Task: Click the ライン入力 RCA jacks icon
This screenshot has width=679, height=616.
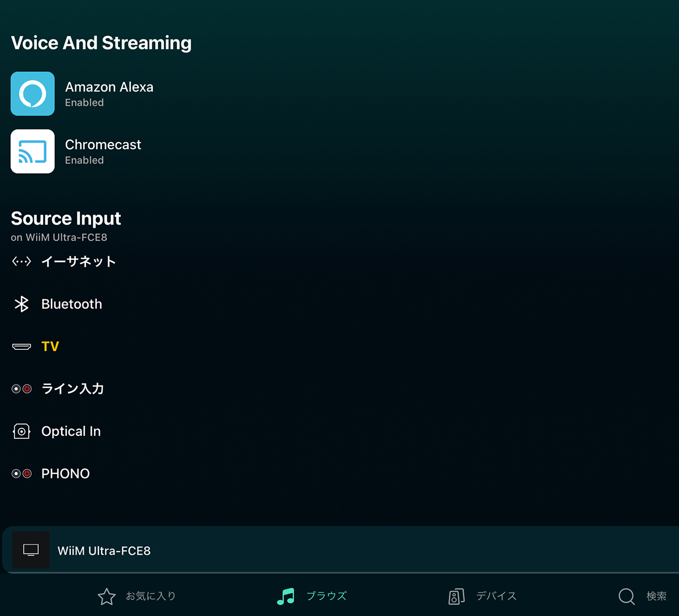Action: (x=22, y=389)
